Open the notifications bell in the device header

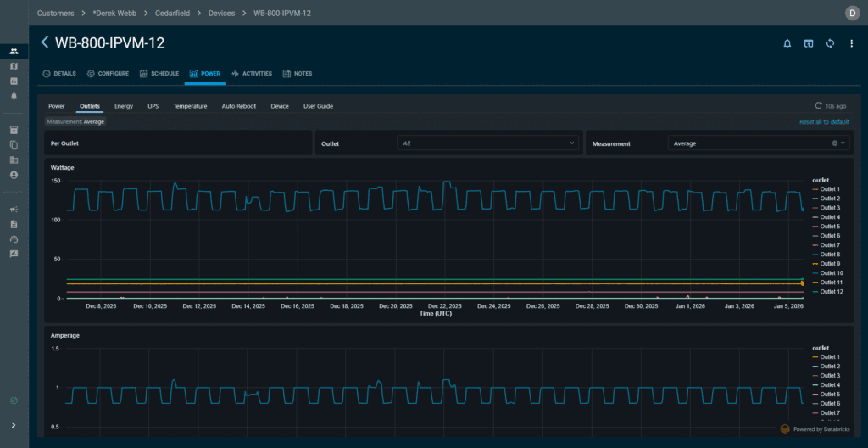(x=787, y=43)
